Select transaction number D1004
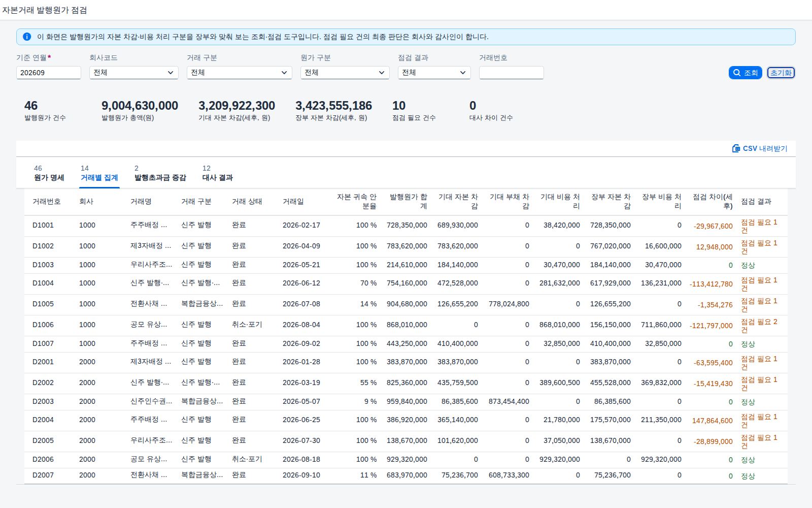This screenshot has height=508, width=812. (x=43, y=283)
